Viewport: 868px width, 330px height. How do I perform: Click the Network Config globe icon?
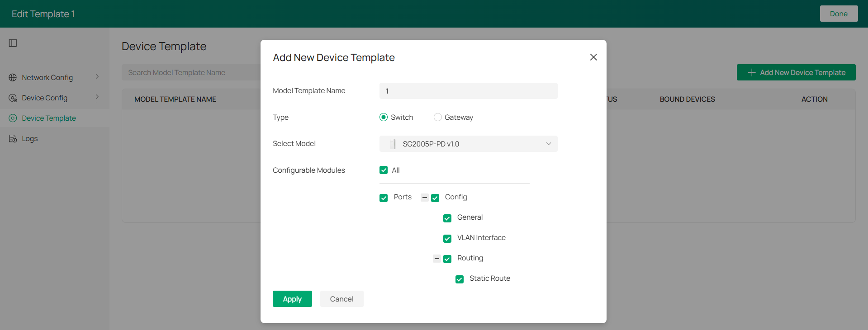[13, 77]
